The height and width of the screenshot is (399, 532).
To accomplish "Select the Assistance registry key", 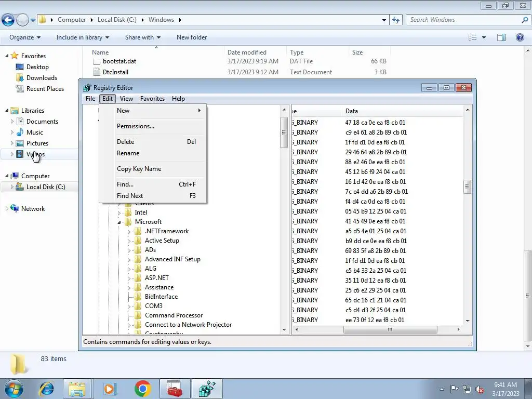I will (x=159, y=287).
